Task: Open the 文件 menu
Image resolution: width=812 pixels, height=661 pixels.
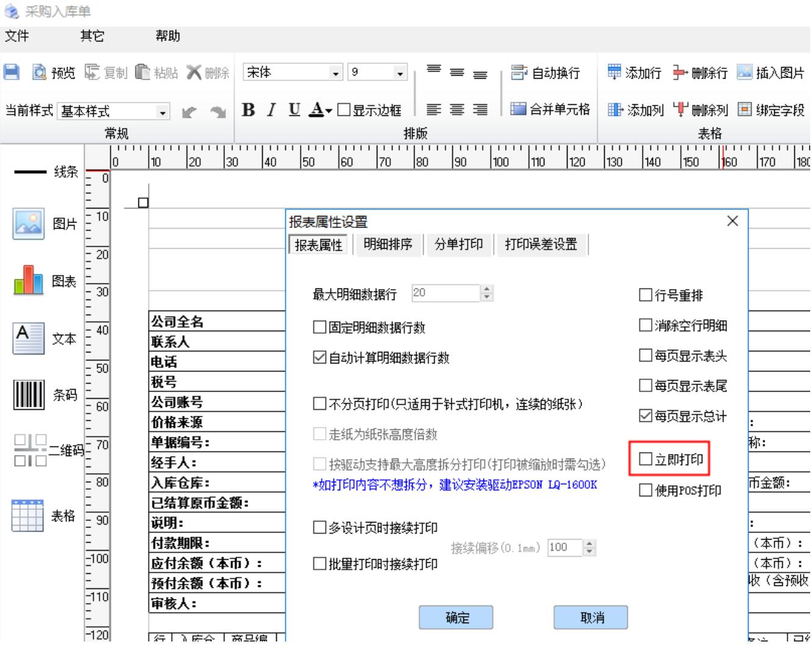Action: (17, 36)
